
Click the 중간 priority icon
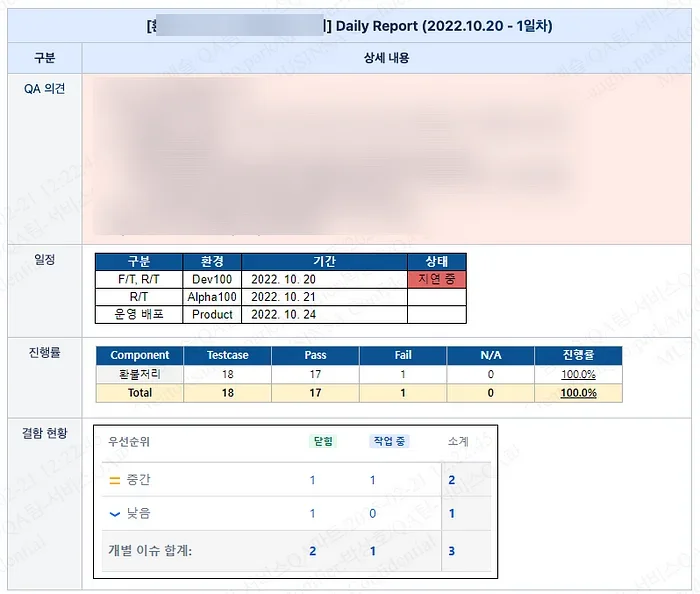coord(115,481)
